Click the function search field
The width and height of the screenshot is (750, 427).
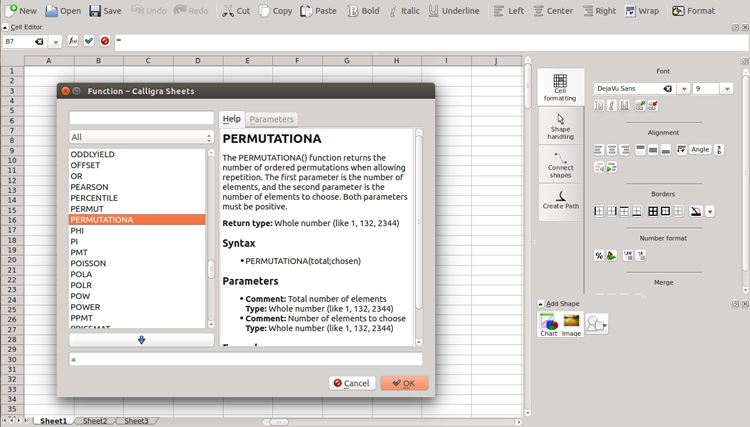[141, 118]
